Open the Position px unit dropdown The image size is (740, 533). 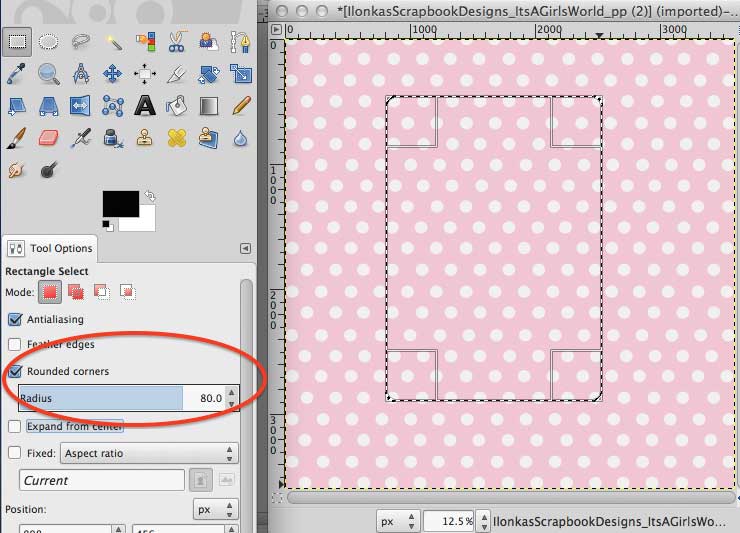(x=216, y=510)
